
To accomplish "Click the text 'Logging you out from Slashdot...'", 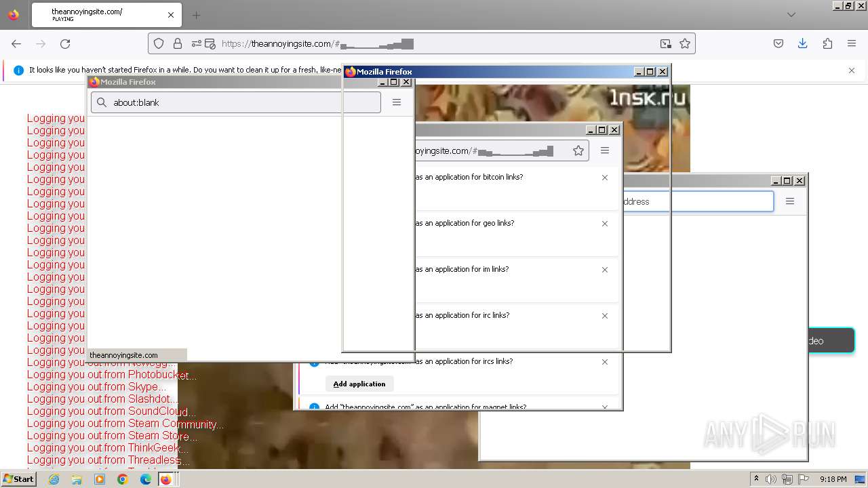I will [102, 399].
